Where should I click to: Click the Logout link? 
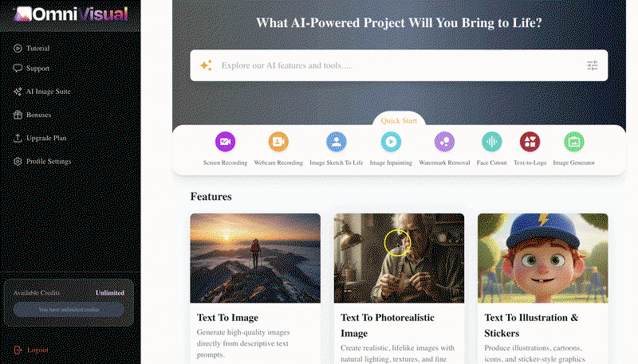click(37, 350)
